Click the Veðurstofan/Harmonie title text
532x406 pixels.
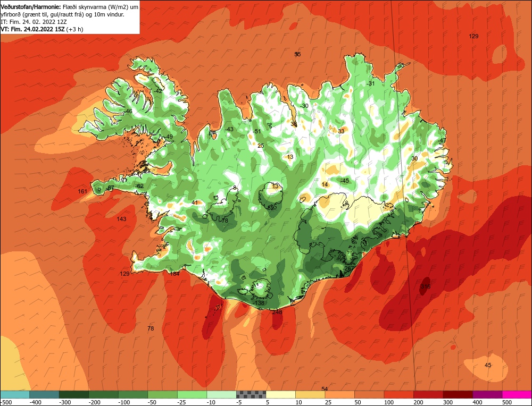pos(31,7)
